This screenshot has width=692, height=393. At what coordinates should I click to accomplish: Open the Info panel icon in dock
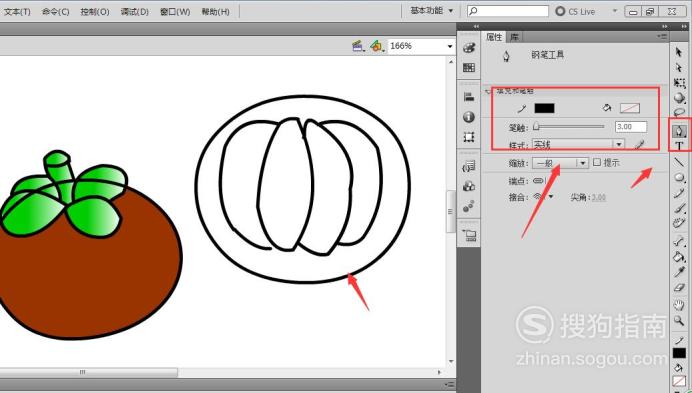point(469,117)
